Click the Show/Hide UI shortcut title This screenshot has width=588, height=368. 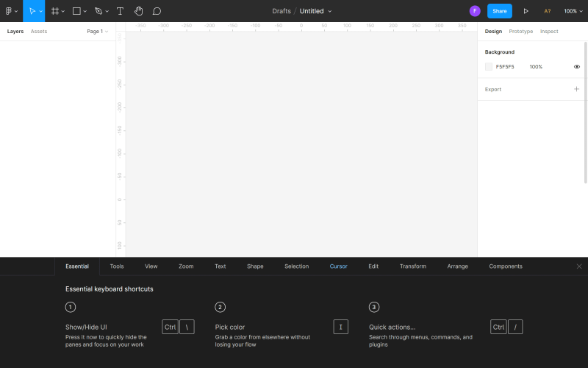click(86, 327)
